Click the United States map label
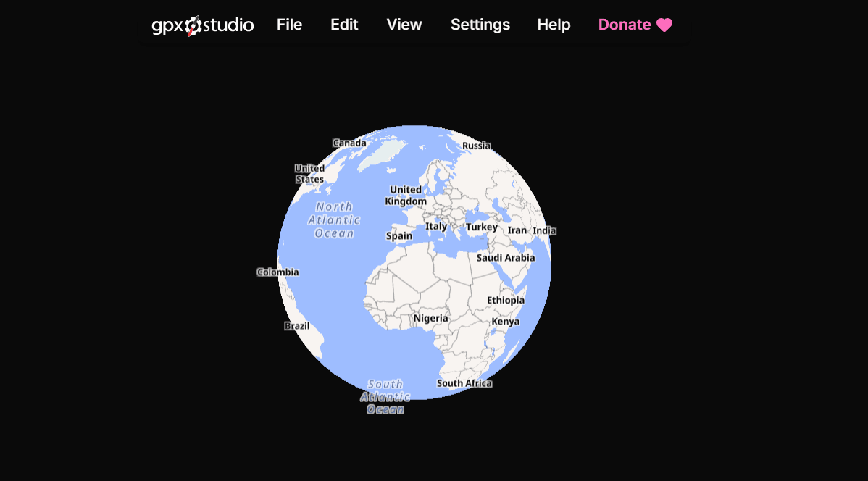The height and width of the screenshot is (481, 868). pos(309,174)
